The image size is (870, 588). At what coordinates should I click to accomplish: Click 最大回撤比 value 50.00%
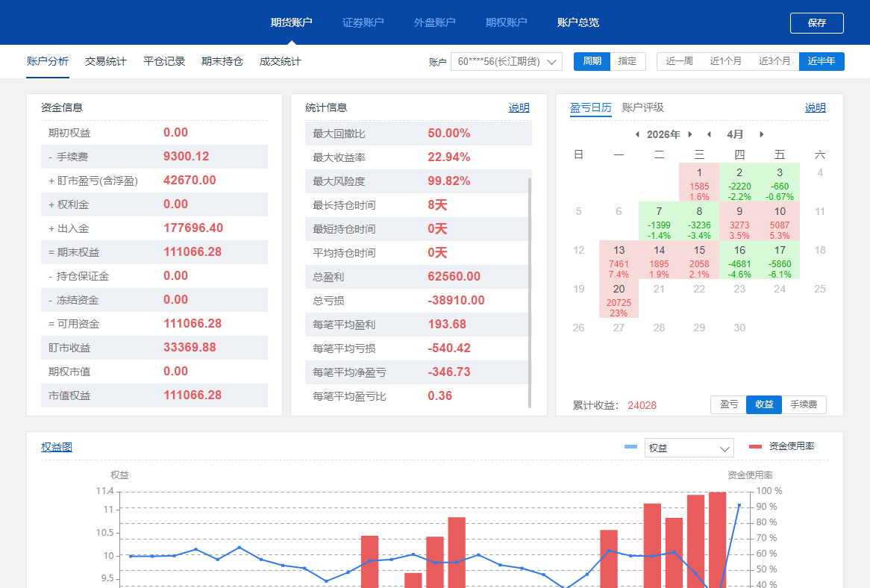[449, 133]
